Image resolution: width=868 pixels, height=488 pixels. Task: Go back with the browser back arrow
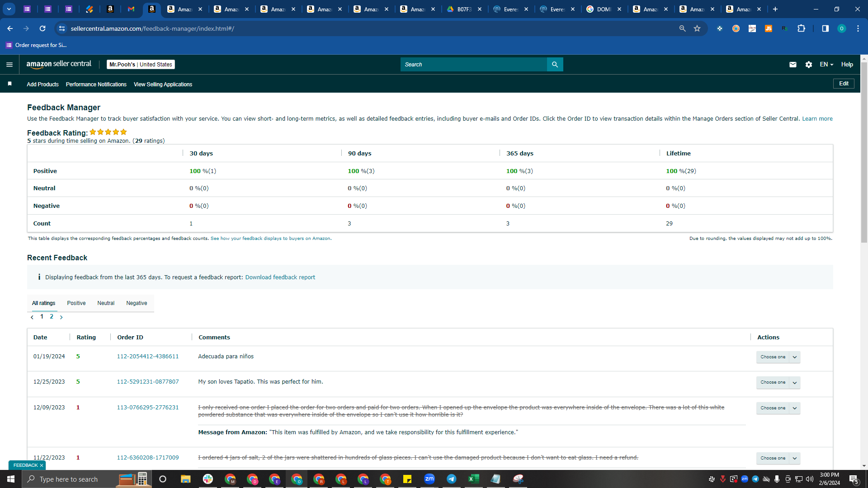[10, 28]
